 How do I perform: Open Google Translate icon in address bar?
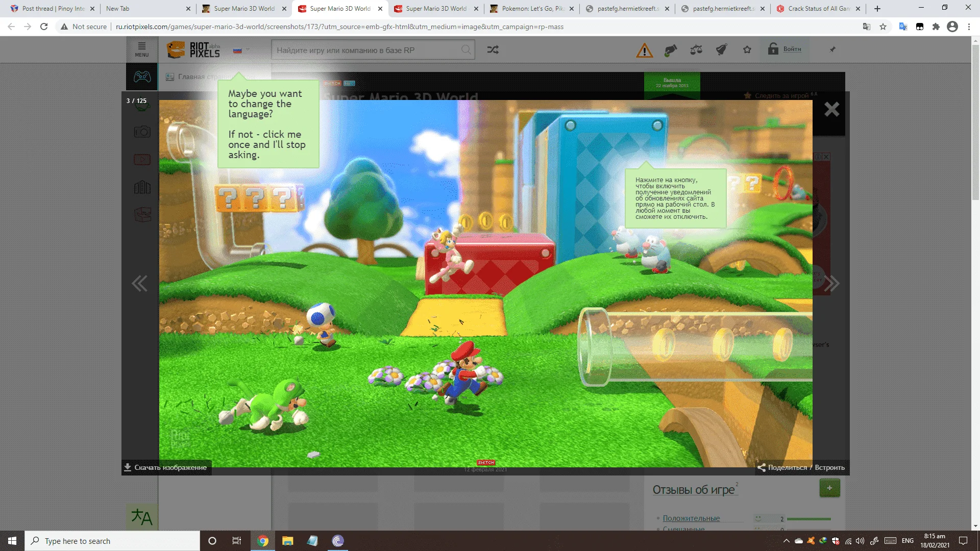(867, 27)
